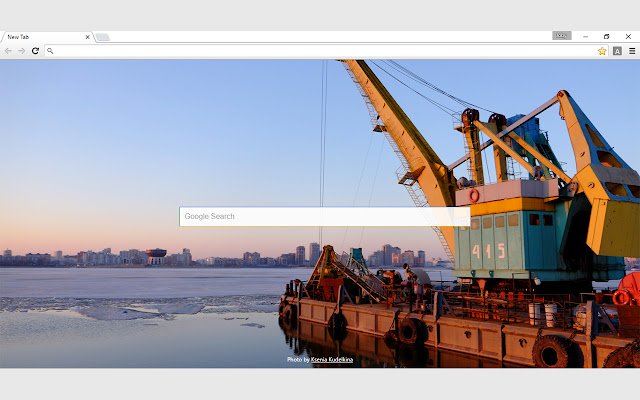Select the New Tab tab
640x400 pixels.
(x=46, y=37)
